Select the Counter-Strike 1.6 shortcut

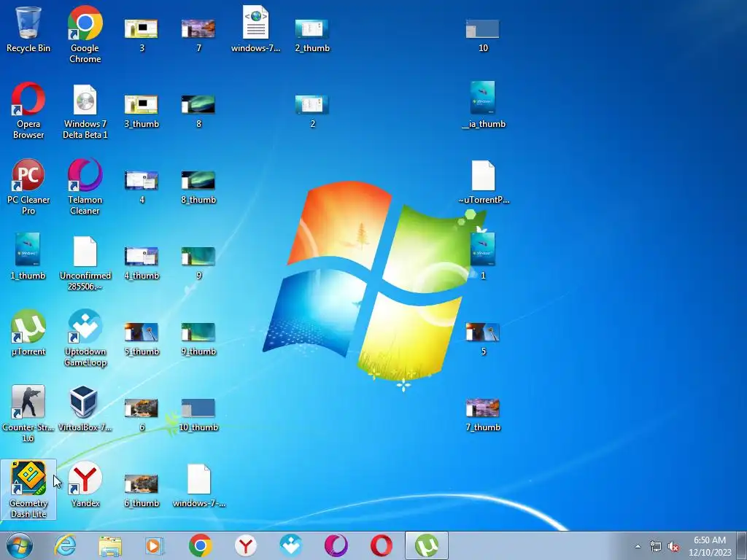(x=28, y=413)
